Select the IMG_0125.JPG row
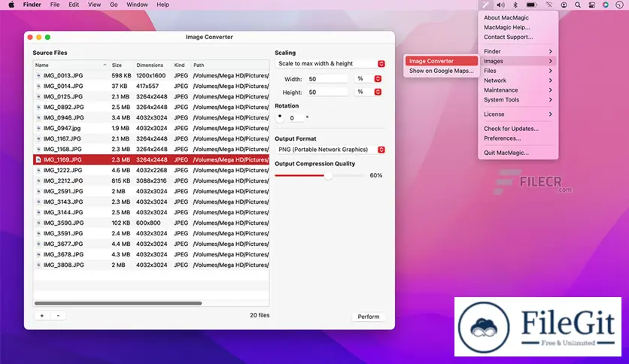The image size is (629, 364). [x=150, y=96]
